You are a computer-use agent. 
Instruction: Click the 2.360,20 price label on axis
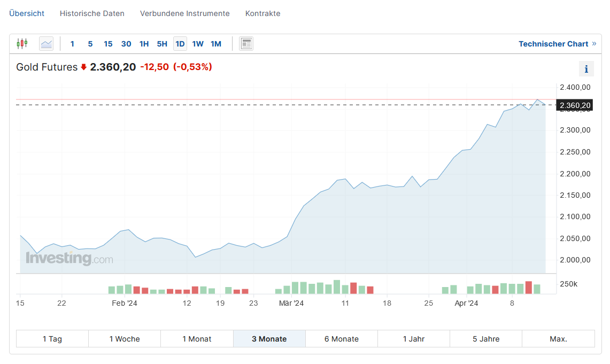(575, 105)
